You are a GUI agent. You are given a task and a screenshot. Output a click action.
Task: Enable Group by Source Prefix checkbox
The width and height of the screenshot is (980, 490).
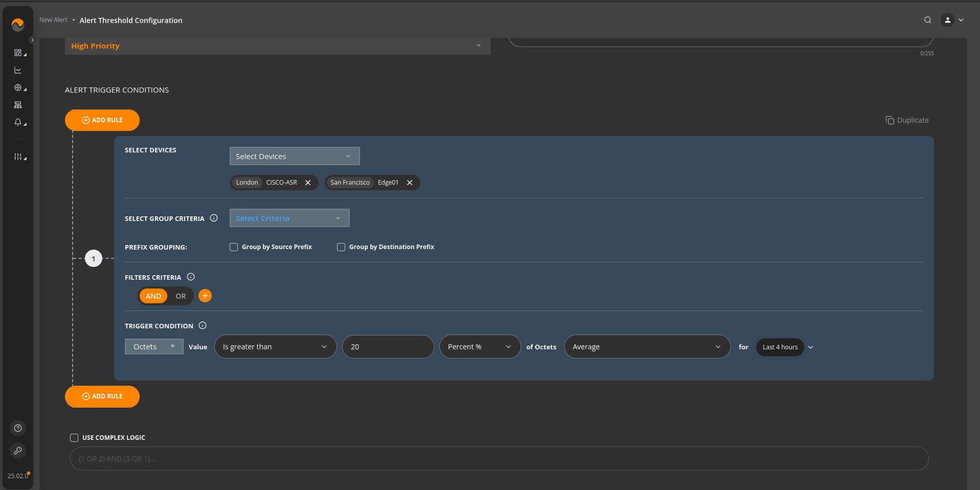coord(234,247)
